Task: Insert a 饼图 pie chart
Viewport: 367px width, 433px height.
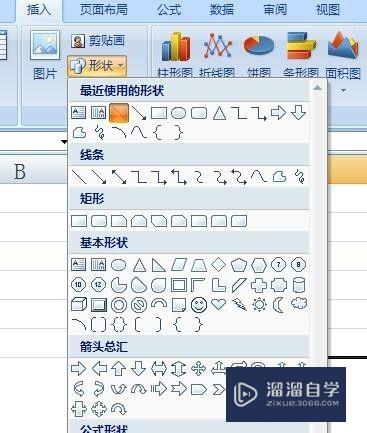Action: pyautogui.click(x=259, y=55)
